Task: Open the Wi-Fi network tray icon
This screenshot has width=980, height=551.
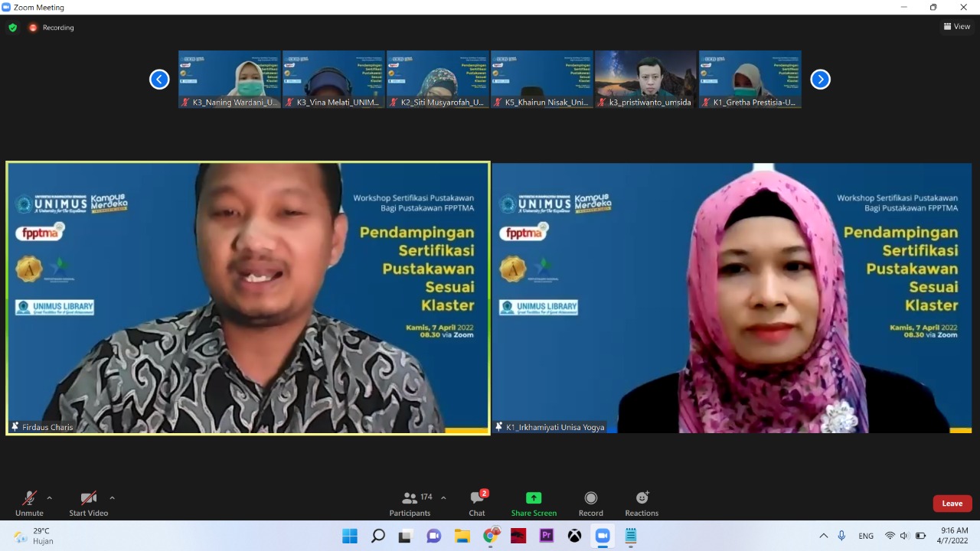Action: [x=890, y=536]
